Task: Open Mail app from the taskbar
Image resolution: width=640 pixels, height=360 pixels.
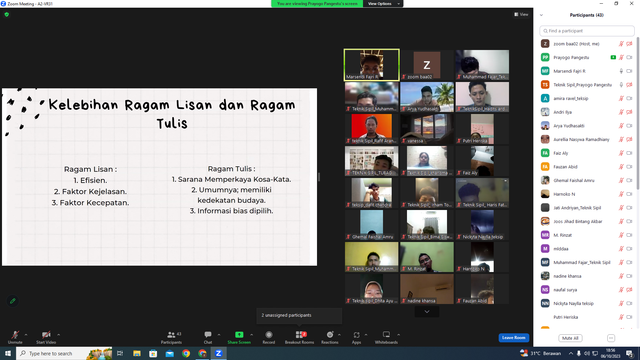Action: click(169, 353)
